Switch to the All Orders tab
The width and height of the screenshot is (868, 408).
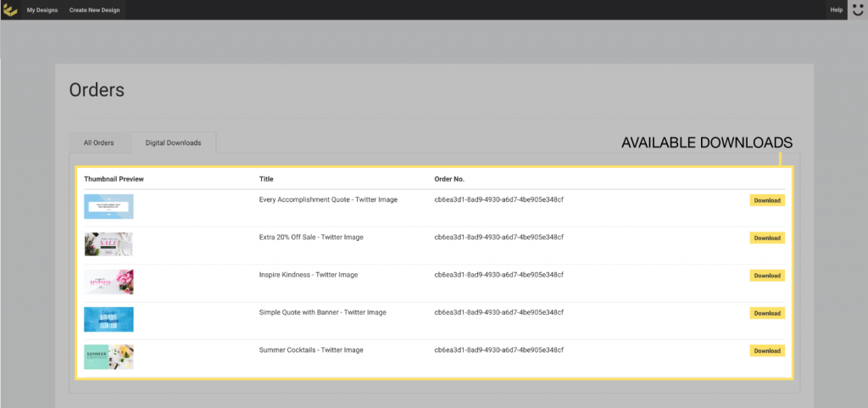tap(98, 143)
